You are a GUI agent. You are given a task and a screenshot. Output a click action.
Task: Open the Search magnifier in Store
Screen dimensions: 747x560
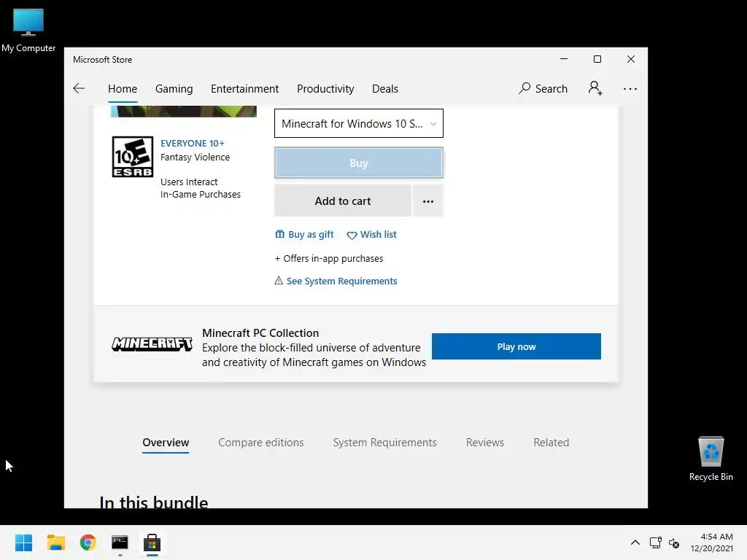click(543, 88)
